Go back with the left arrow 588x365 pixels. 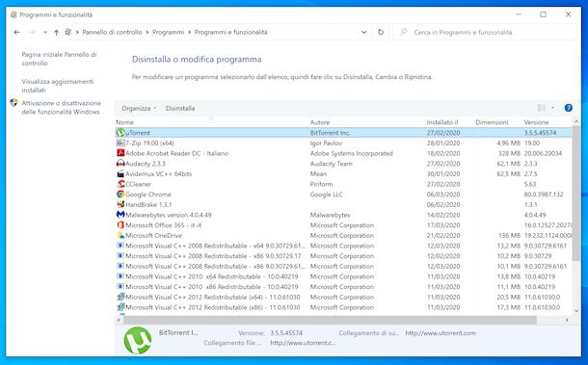point(17,32)
